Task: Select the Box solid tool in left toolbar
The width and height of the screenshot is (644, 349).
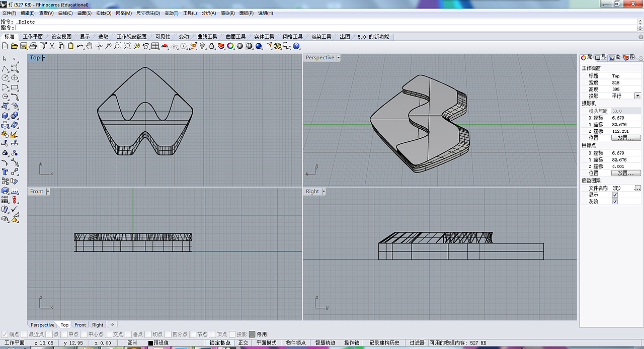Action: click(5, 115)
